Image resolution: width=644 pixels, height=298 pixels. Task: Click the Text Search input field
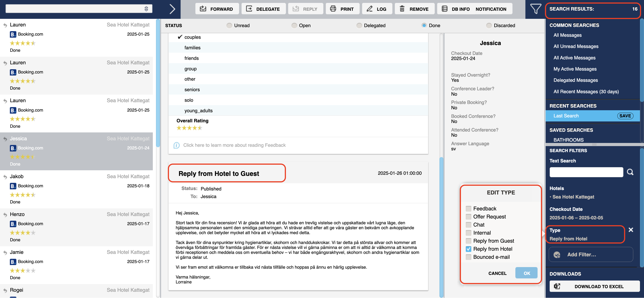click(x=586, y=172)
